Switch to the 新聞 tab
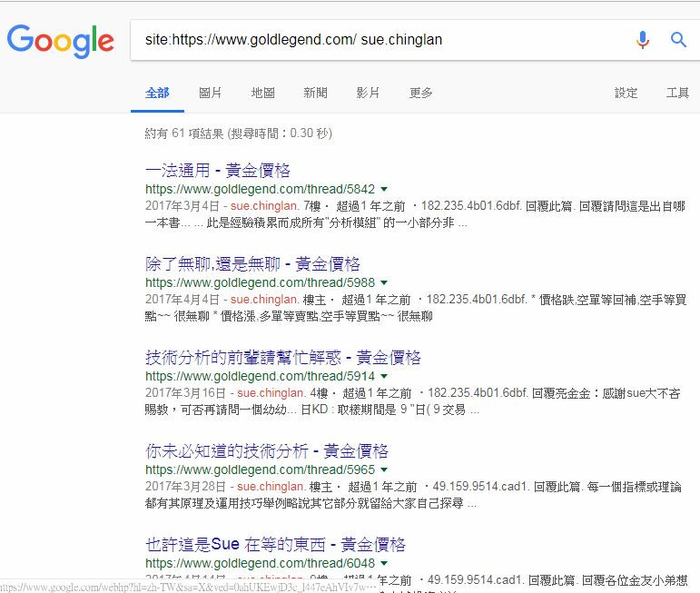Viewport: 700px width, 593px height. pyautogui.click(x=316, y=93)
